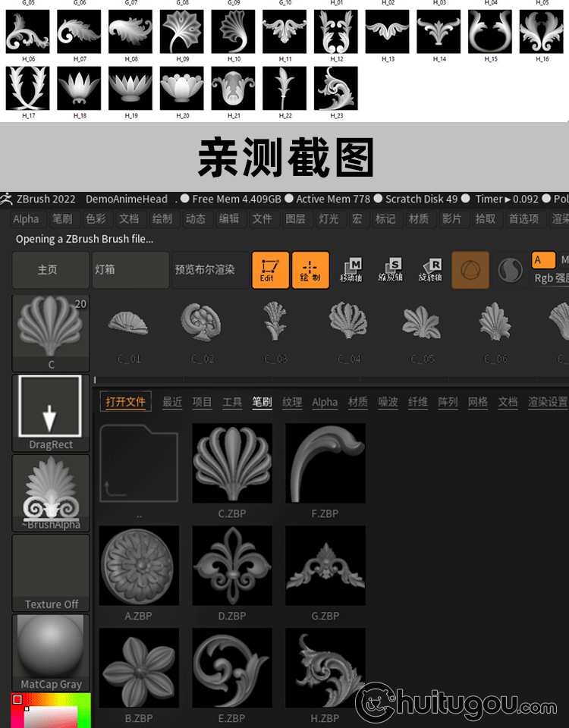Screen dimensions: 569x728
Task: Open the current brush C selector
Action: (51, 333)
